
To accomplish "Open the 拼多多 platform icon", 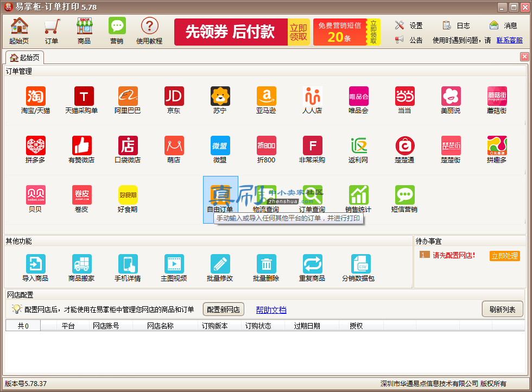I will [35, 150].
